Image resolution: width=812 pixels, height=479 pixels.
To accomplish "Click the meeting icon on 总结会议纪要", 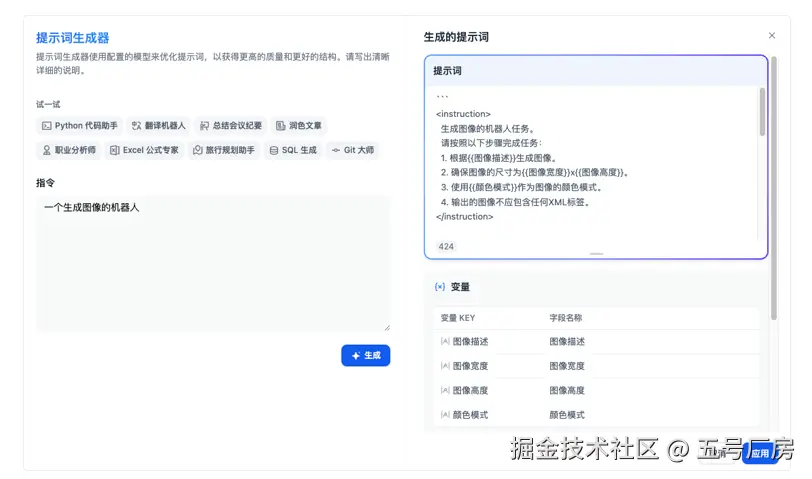I will [x=205, y=126].
